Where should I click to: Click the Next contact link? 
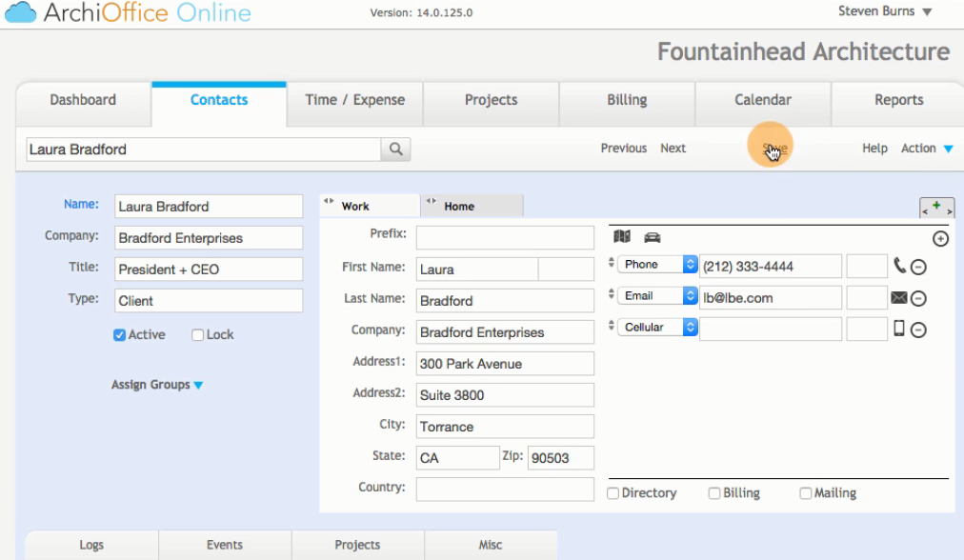click(673, 149)
